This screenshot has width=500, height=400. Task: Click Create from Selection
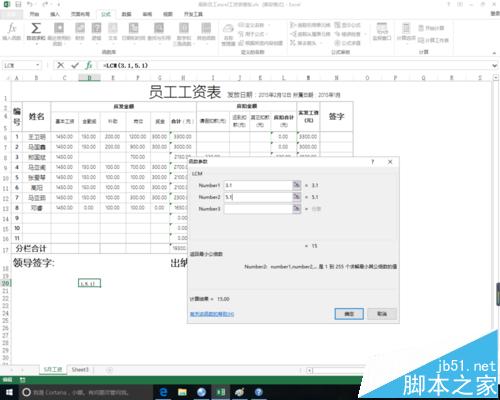tap(261, 43)
